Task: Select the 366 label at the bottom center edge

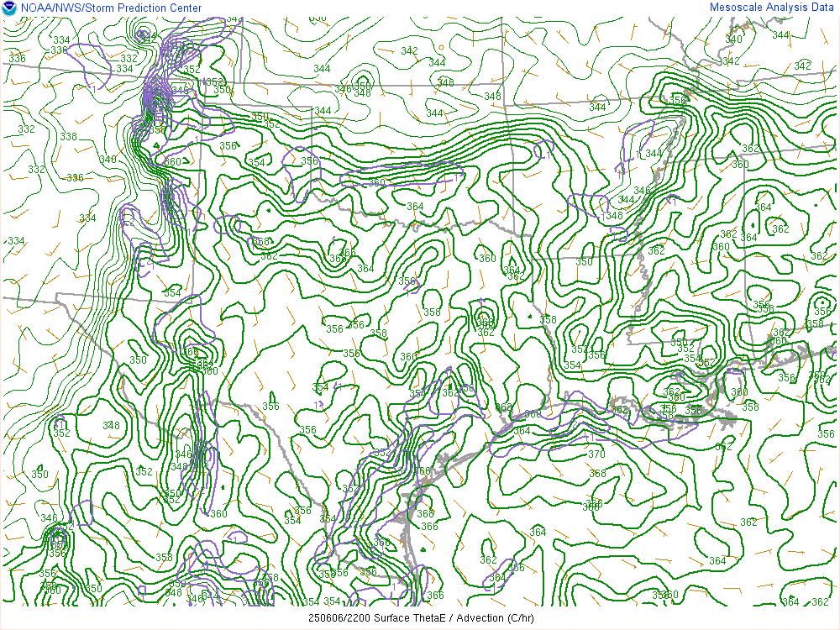Action: tap(435, 596)
